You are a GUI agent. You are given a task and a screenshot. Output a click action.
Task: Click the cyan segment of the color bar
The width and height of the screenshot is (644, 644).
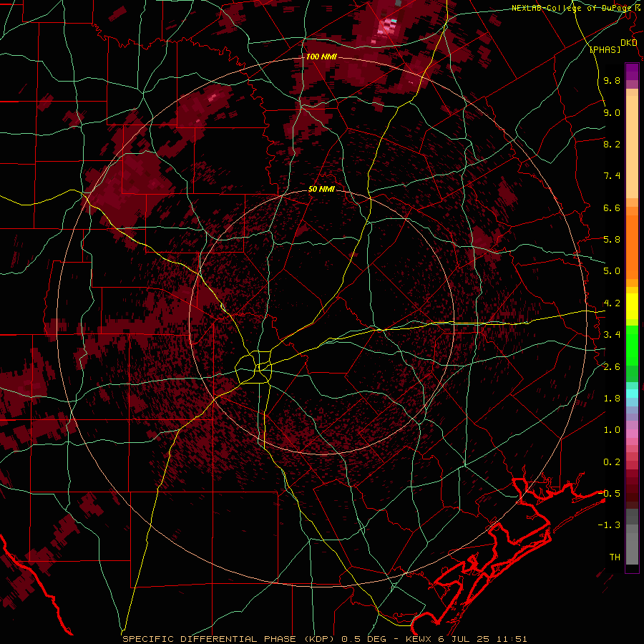(632, 394)
